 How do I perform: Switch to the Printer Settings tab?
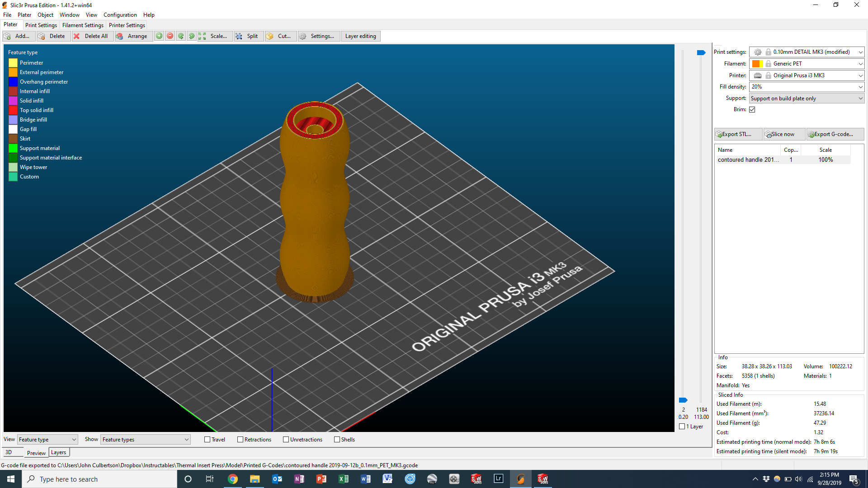point(127,25)
